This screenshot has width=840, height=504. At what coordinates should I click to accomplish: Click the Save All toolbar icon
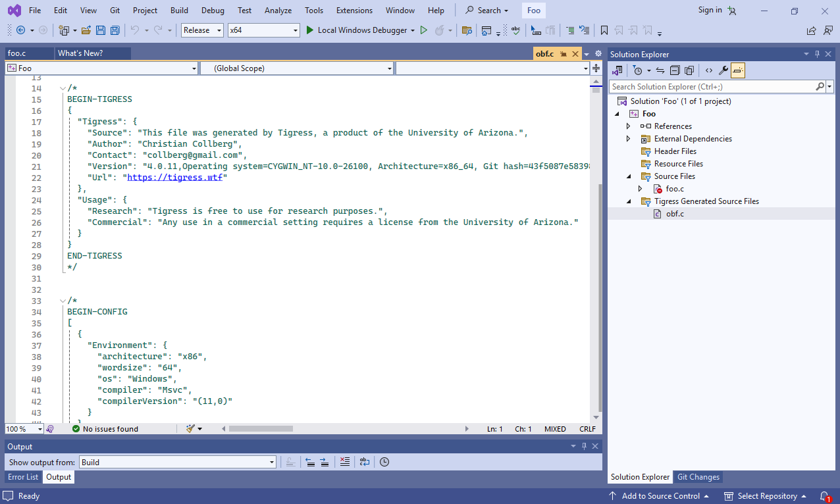click(x=115, y=30)
